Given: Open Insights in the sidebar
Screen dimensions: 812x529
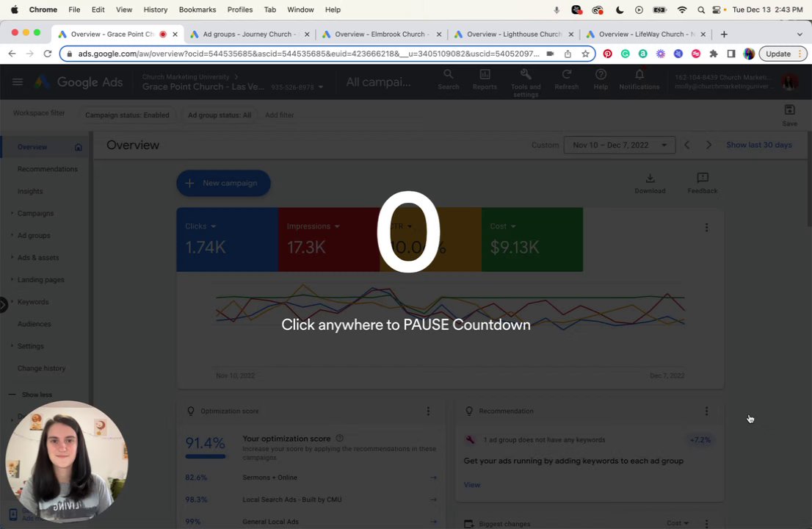Looking at the screenshot, I should (30, 191).
